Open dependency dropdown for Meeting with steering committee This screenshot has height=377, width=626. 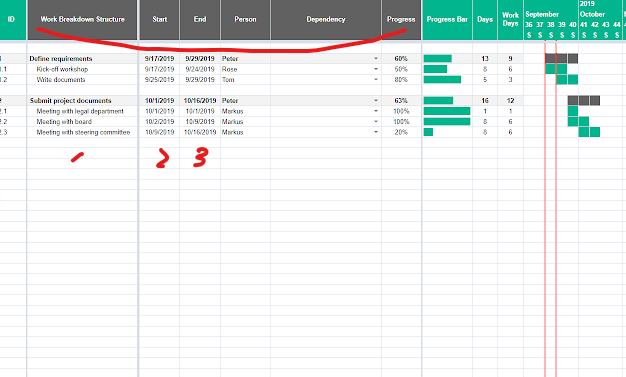376,132
